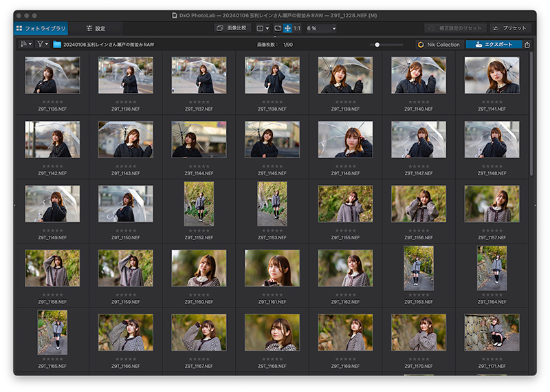The width and height of the screenshot is (550, 392).
Task: Click the 画像比較 compare button
Action: [x=232, y=28]
